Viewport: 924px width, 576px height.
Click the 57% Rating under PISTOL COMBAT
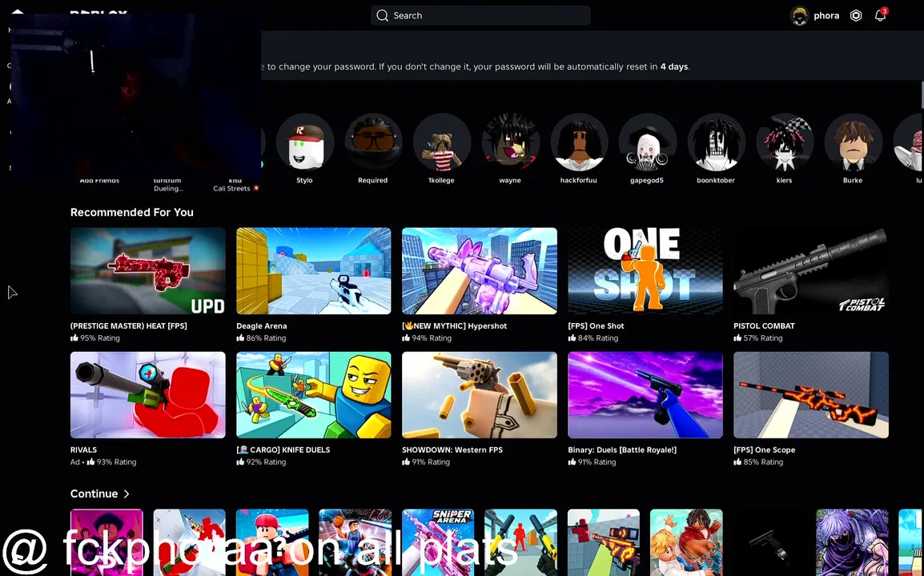click(757, 338)
